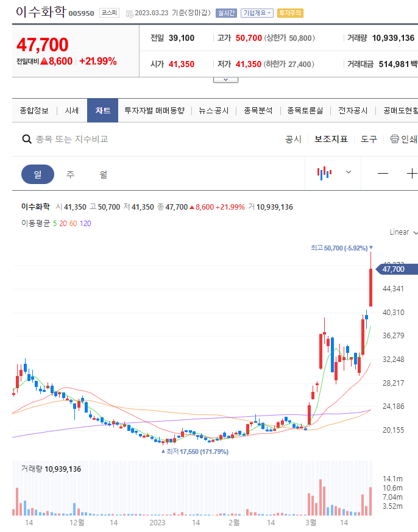The height and width of the screenshot is (532, 418).
Task: Click the 인쇄 print button
Action: tap(404, 139)
